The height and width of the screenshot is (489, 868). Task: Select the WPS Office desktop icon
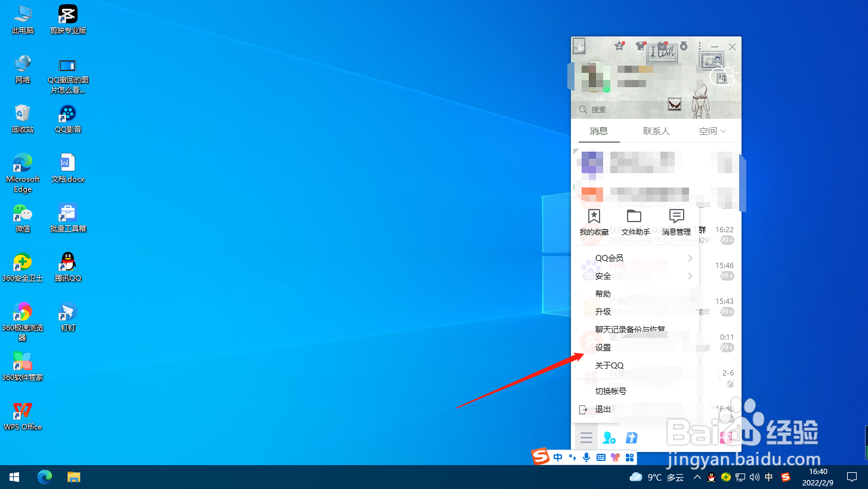click(23, 416)
